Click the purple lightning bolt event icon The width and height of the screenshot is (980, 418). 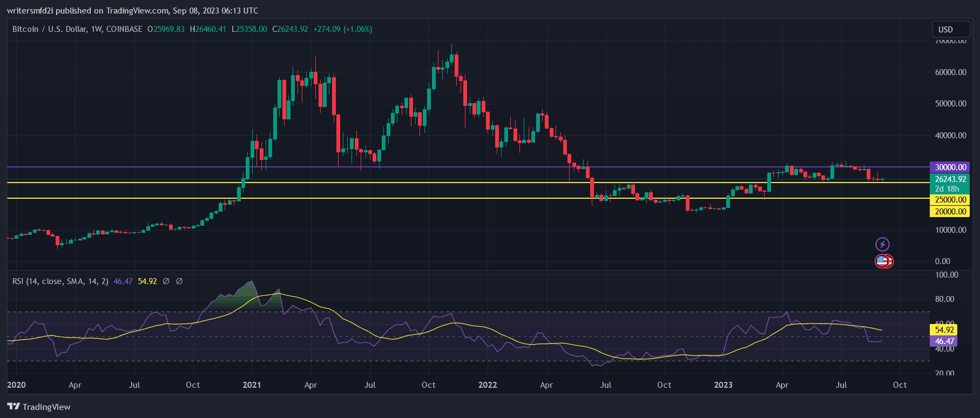882,244
